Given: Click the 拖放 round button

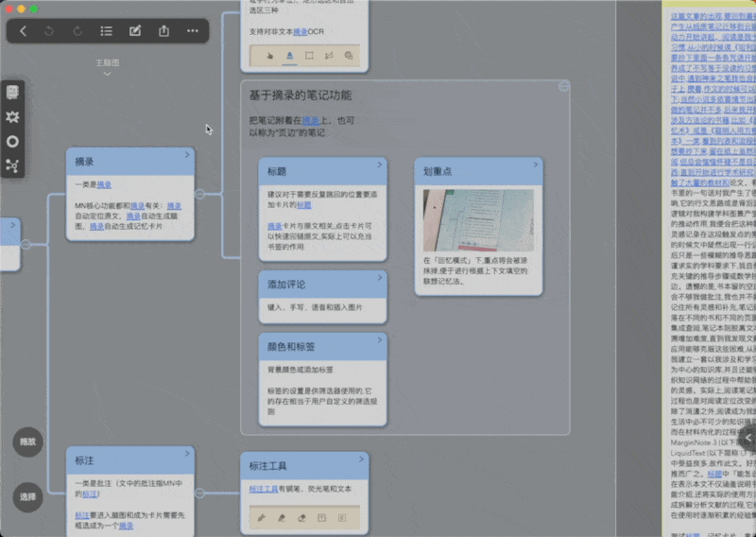Looking at the screenshot, I should 27,442.
